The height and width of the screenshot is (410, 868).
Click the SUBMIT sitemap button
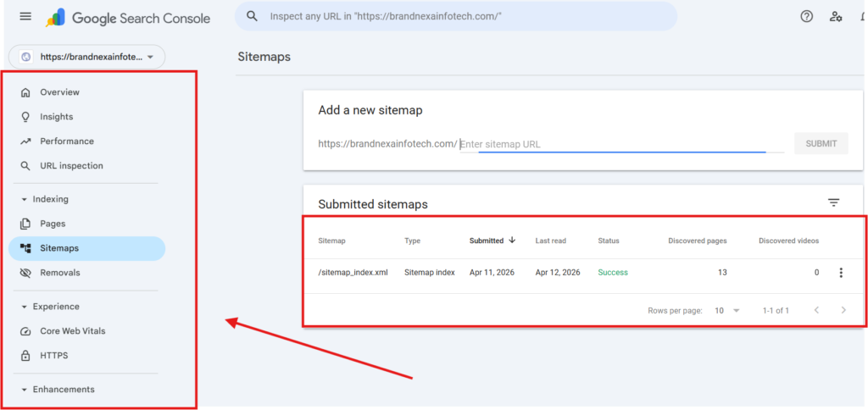(821, 144)
